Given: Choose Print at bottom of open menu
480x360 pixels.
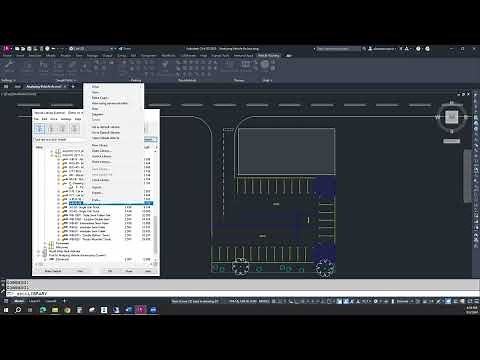Looking at the screenshot, I should (x=96, y=200).
